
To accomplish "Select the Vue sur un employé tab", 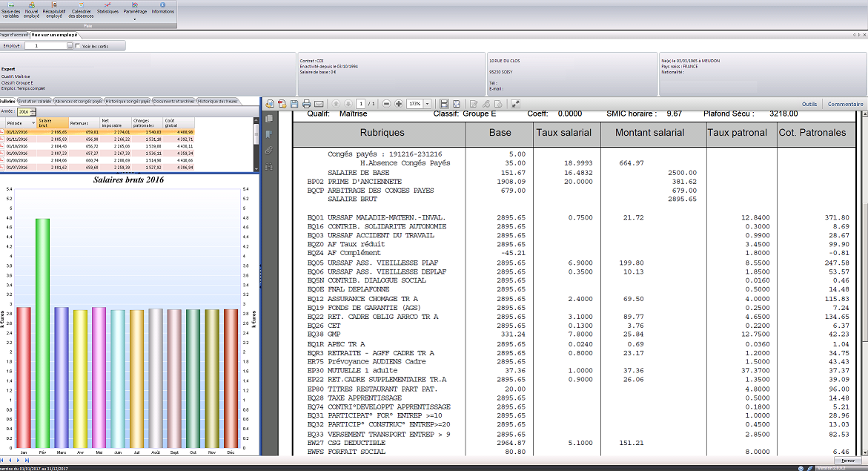I will (54, 35).
